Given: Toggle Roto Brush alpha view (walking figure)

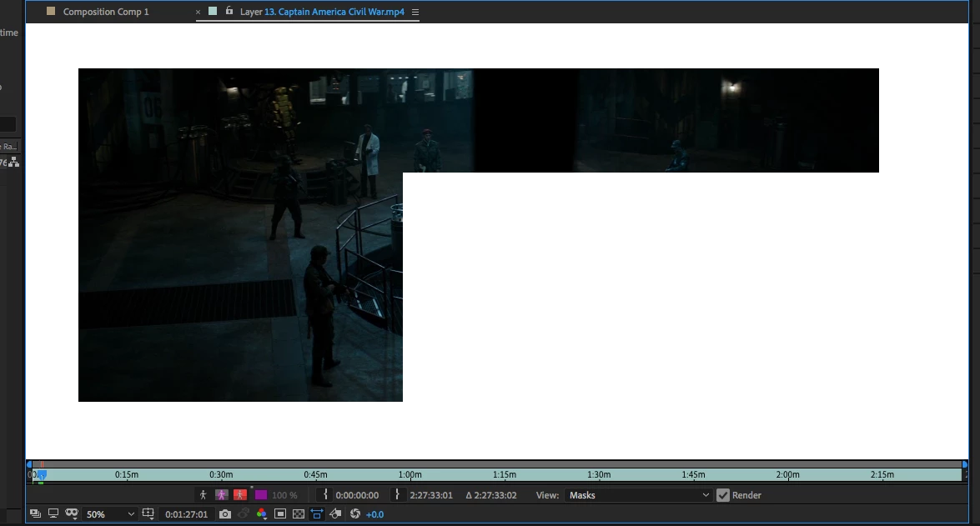Looking at the screenshot, I should 204,495.
